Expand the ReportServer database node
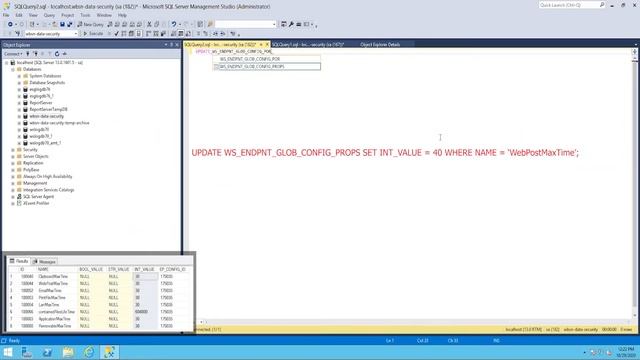The width and height of the screenshot is (640, 360). (x=19, y=103)
